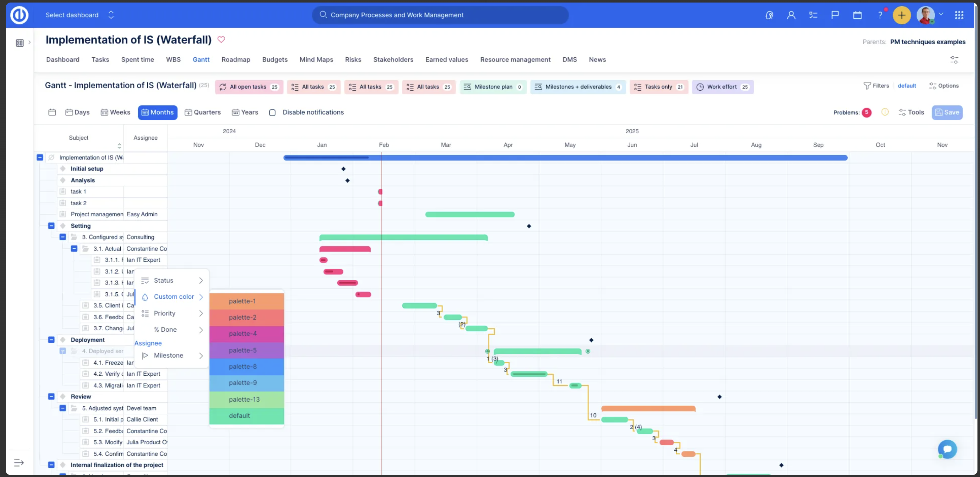Collapse the Deployment milestone group

51,340
